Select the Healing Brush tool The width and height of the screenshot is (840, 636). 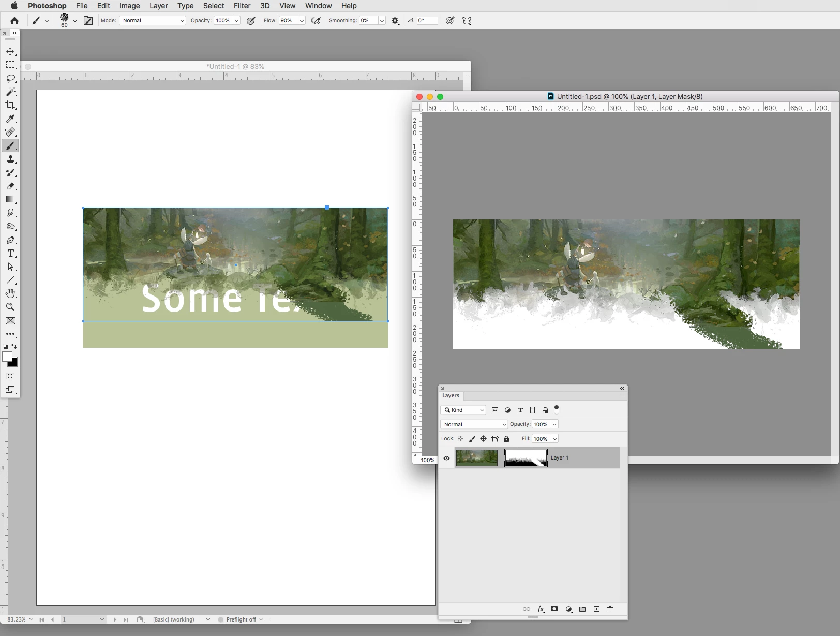click(10, 132)
